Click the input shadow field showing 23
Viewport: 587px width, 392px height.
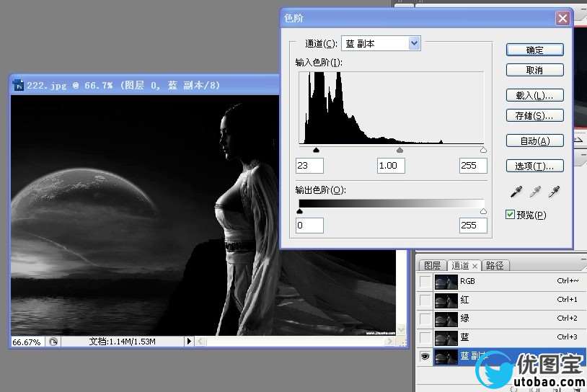point(309,166)
